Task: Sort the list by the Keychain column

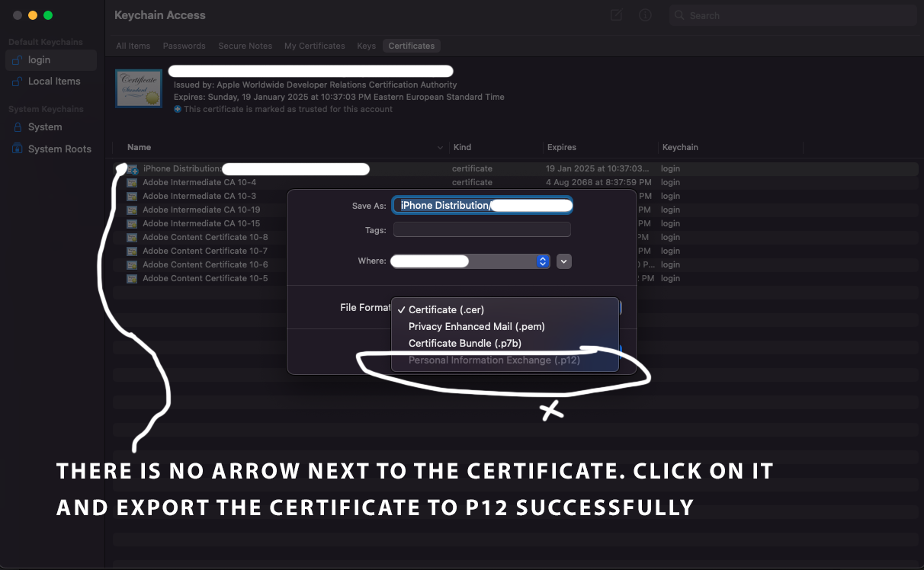Action: [x=680, y=147]
